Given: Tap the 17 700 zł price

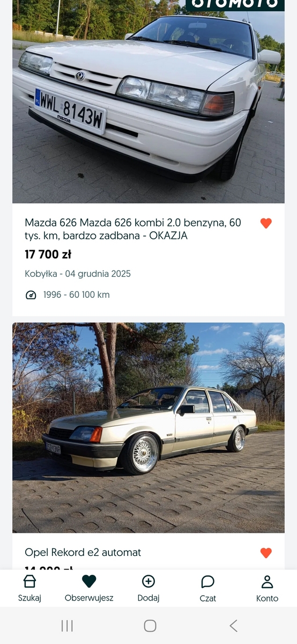Looking at the screenshot, I should 48,254.
